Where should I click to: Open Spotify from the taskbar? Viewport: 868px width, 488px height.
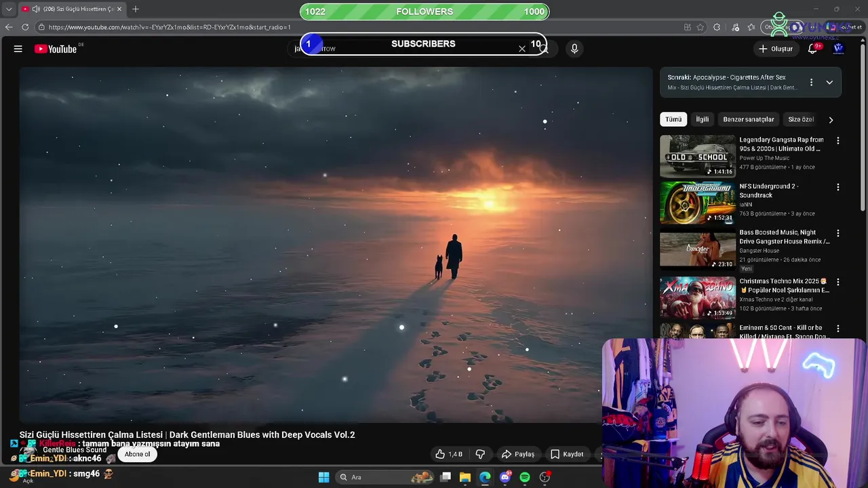[x=525, y=477]
